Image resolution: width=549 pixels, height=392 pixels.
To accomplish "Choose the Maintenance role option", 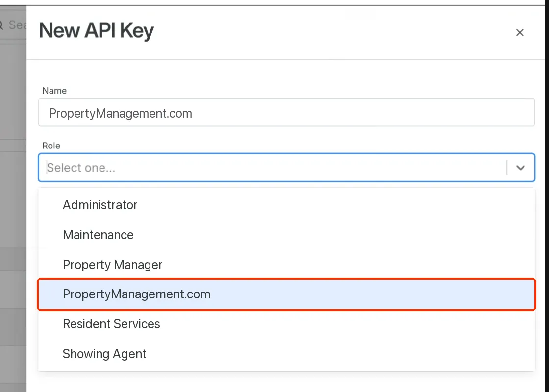I will [286, 235].
